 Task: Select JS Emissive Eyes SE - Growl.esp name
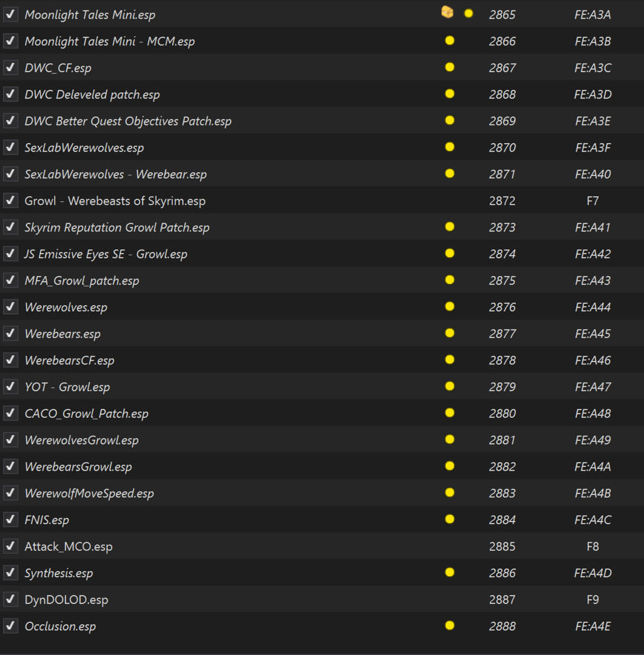[x=106, y=254]
